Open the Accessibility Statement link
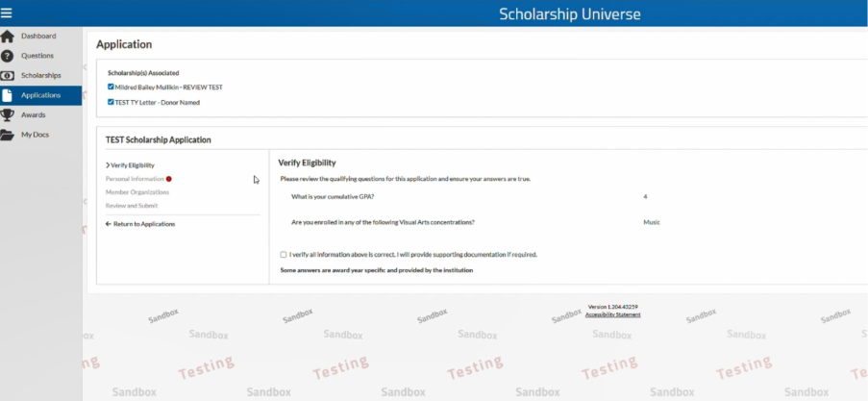The width and height of the screenshot is (868, 401). pyautogui.click(x=613, y=314)
